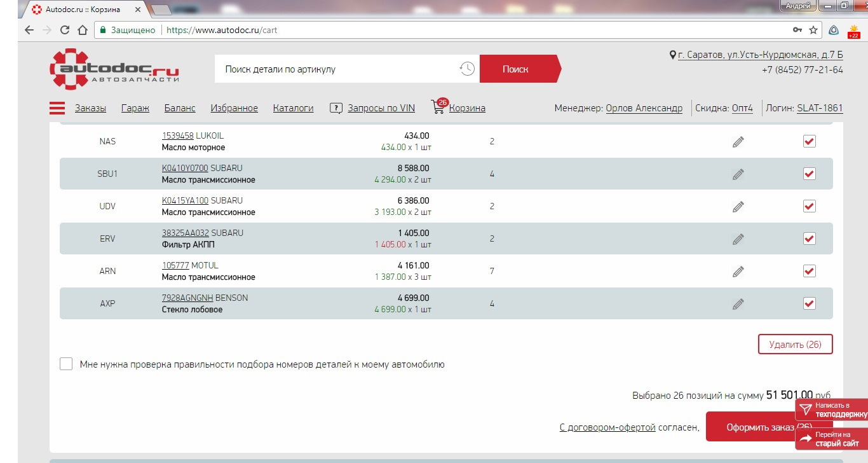Click the search history clock icon

[467, 69]
